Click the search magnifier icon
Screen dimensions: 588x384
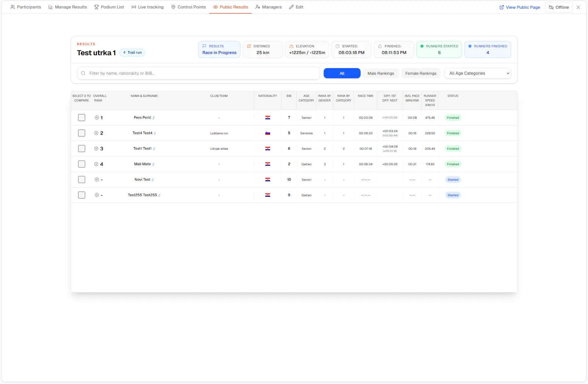click(83, 73)
